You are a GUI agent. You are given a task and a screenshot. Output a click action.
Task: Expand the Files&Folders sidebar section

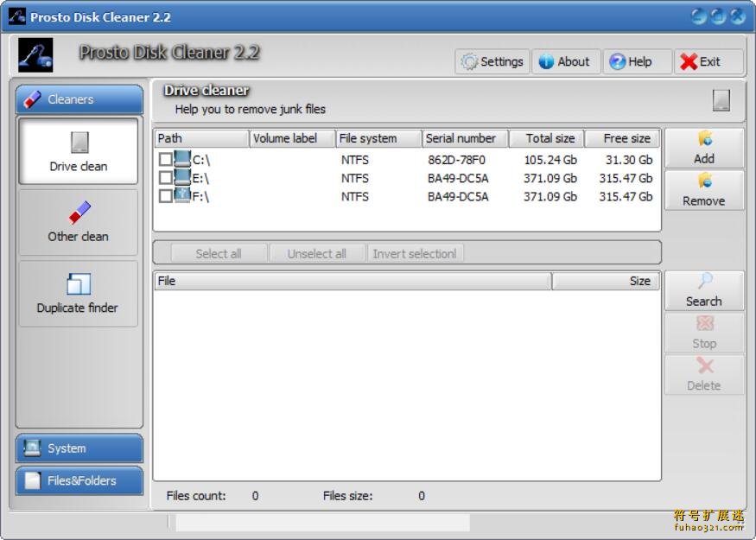pos(79,480)
